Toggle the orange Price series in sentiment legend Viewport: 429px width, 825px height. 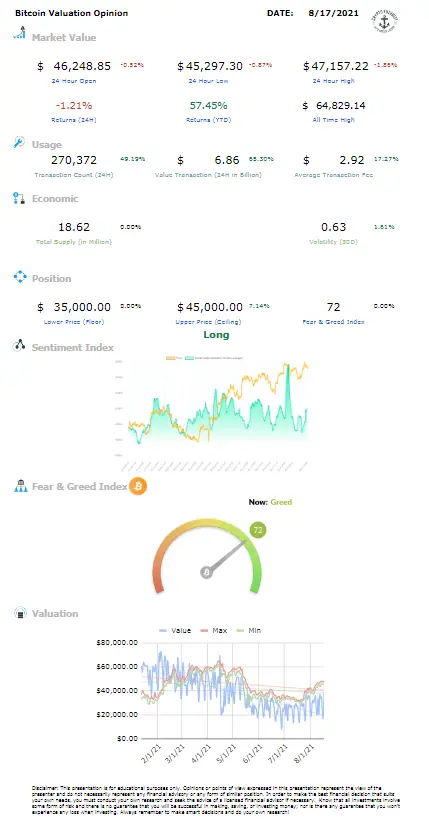(173, 358)
